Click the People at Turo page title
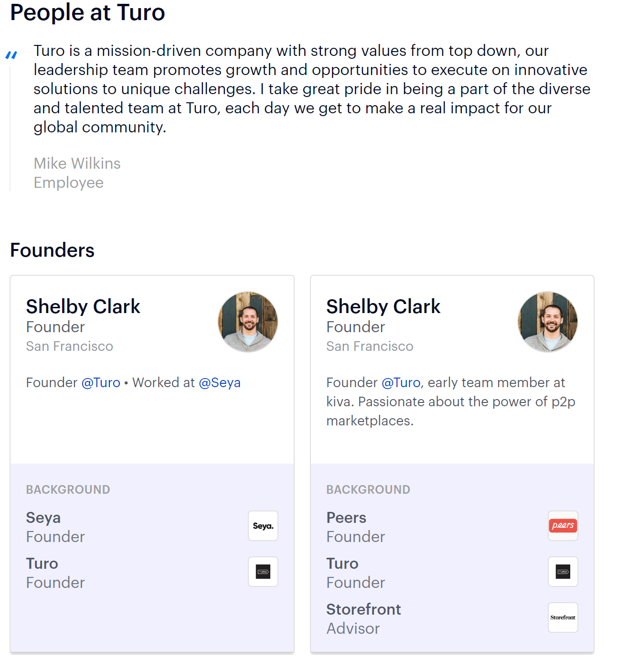 pos(88,13)
